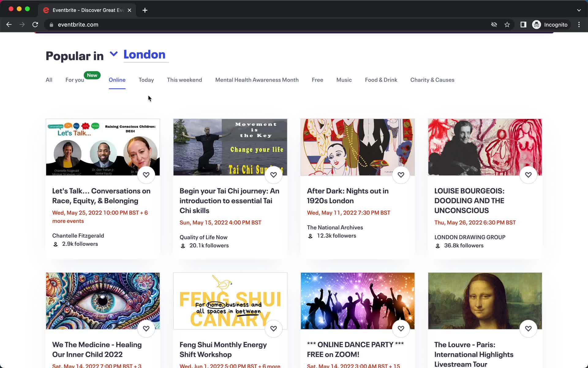
Task: Open Food & Drink category tab
Action: [x=381, y=80]
